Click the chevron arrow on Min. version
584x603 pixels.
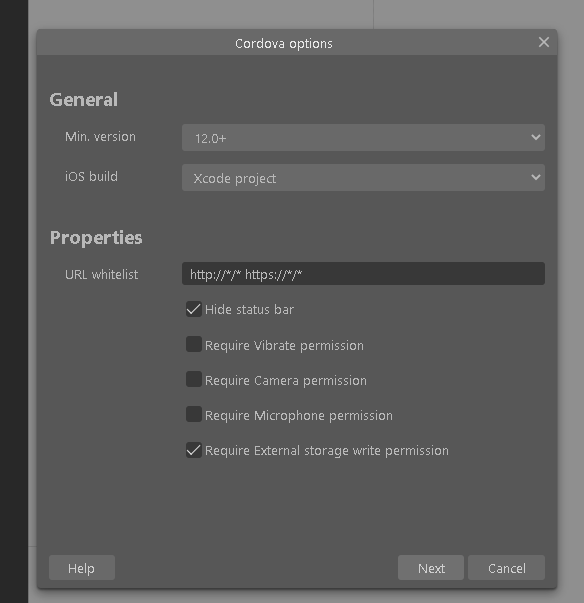pyautogui.click(x=536, y=137)
